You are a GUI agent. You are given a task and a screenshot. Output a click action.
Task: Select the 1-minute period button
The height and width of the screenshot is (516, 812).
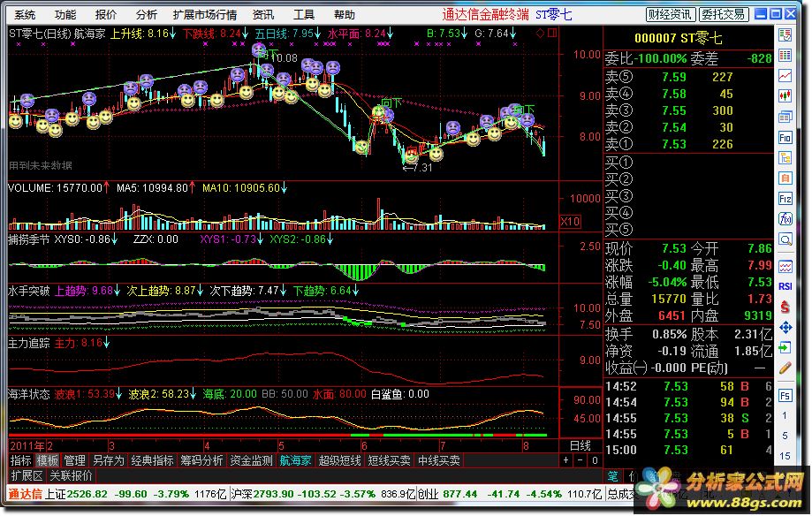pos(785,415)
